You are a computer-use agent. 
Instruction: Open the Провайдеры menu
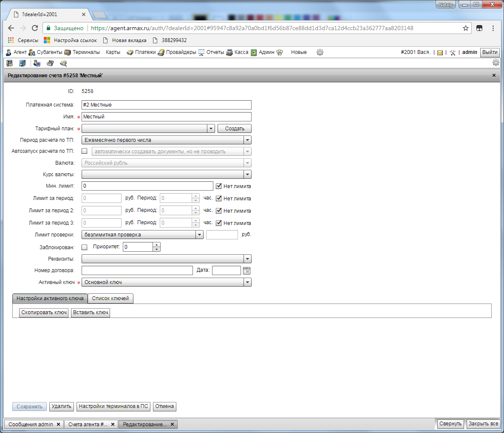click(177, 52)
